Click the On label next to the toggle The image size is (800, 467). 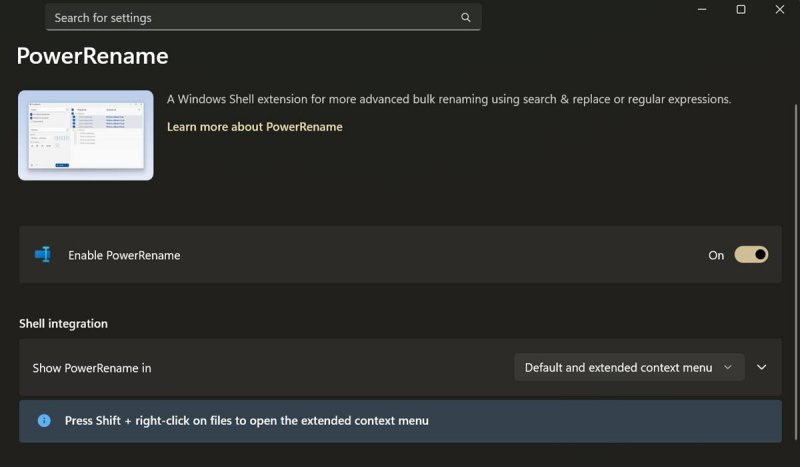click(716, 255)
